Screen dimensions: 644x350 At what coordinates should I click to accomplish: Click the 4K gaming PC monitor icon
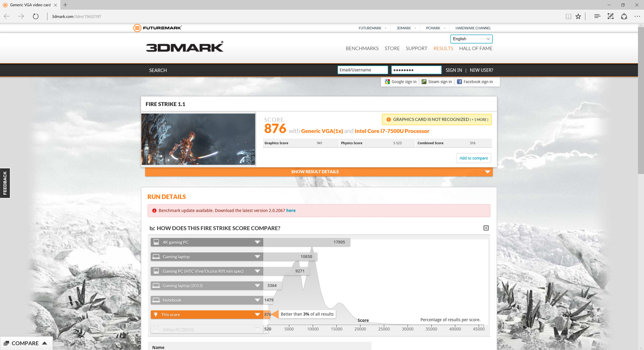pyautogui.click(x=156, y=242)
